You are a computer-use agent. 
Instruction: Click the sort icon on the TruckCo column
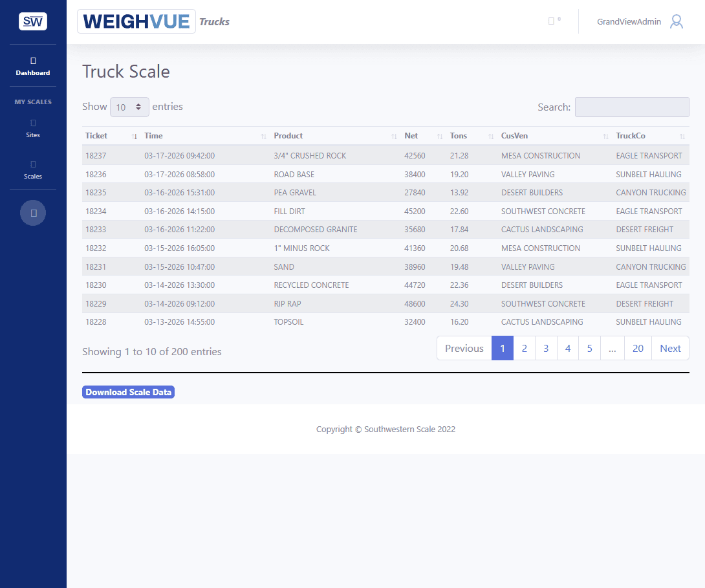point(682,136)
